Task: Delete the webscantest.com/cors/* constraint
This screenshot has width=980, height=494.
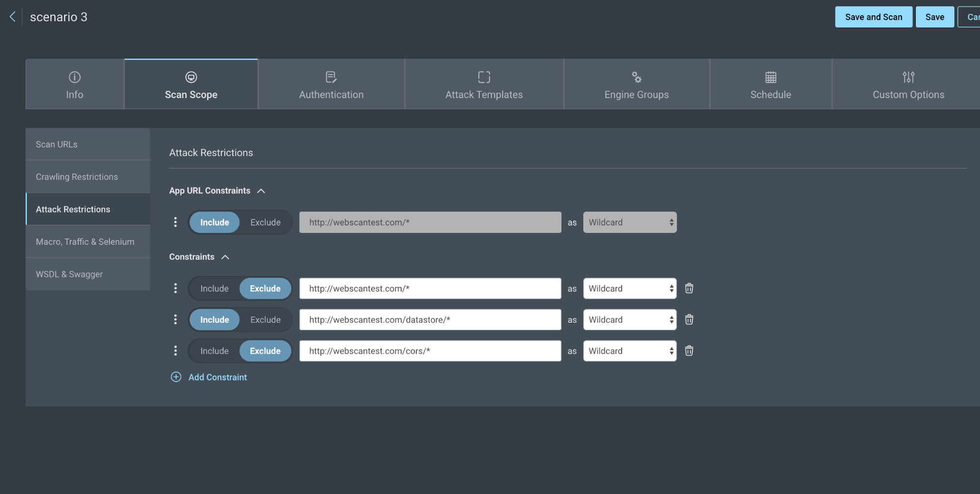Action: point(689,351)
